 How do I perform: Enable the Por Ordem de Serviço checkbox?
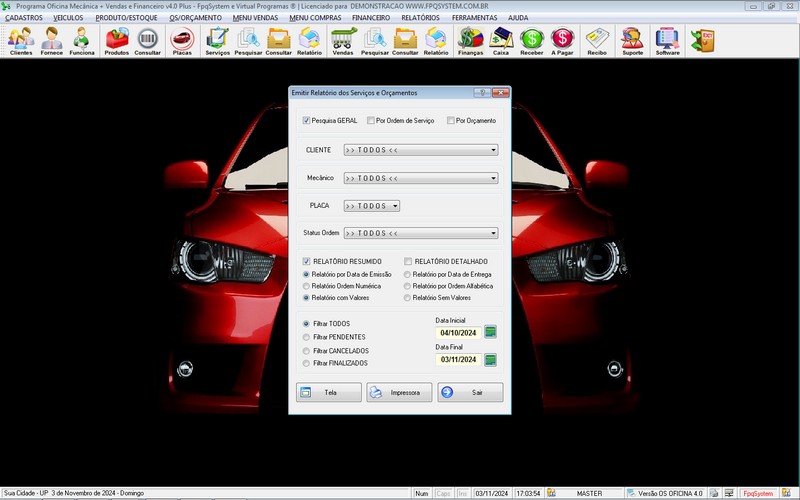coord(371,121)
